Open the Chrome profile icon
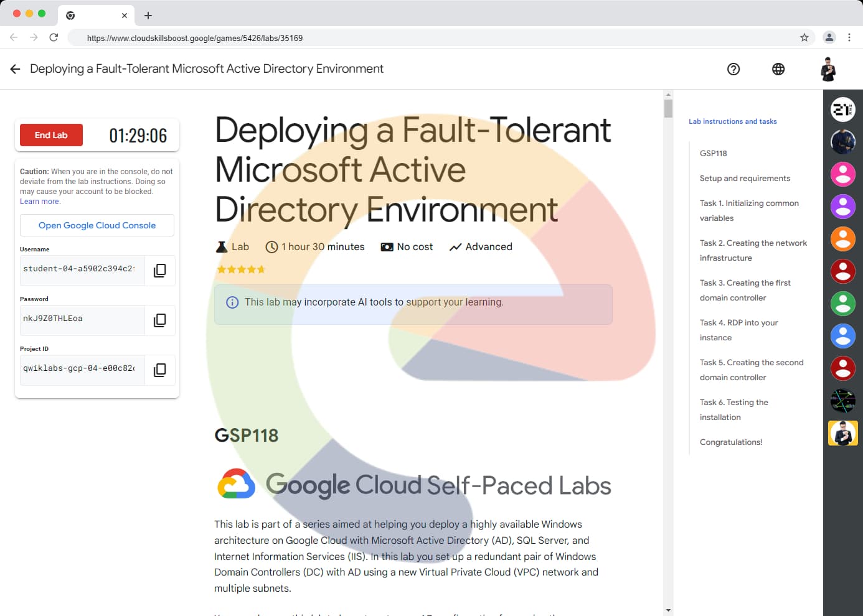Viewport: 863px width, 616px height. [x=829, y=37]
